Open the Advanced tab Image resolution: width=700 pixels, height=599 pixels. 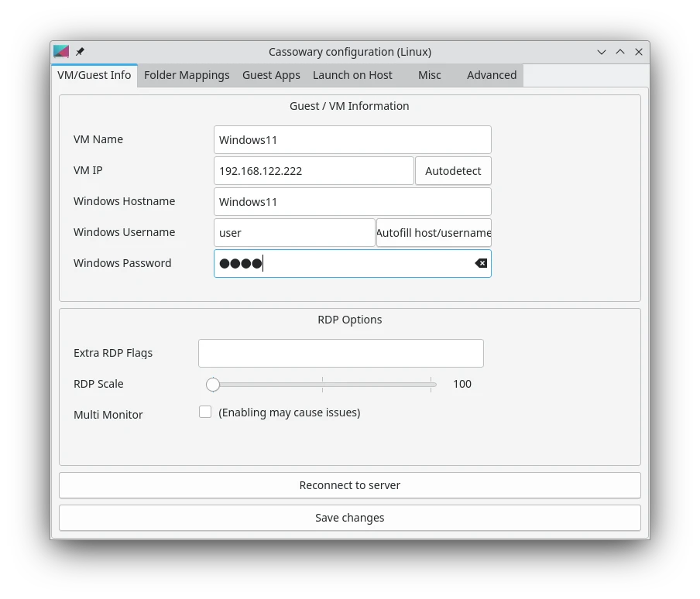click(x=492, y=75)
